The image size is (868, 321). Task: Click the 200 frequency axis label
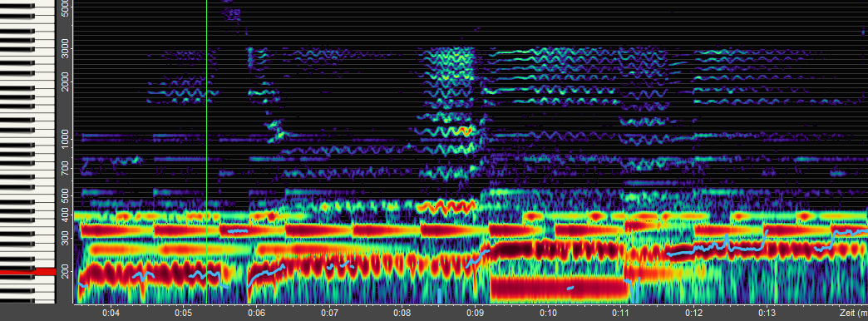(x=66, y=269)
